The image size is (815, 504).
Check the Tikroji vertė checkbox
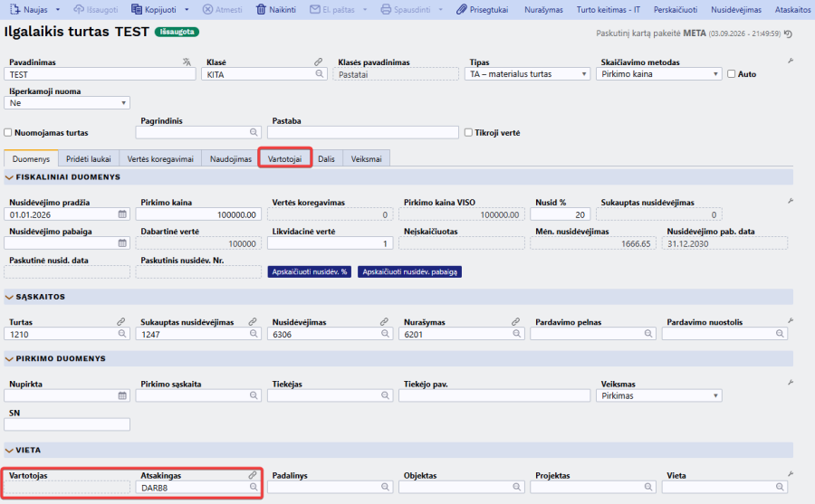click(468, 132)
